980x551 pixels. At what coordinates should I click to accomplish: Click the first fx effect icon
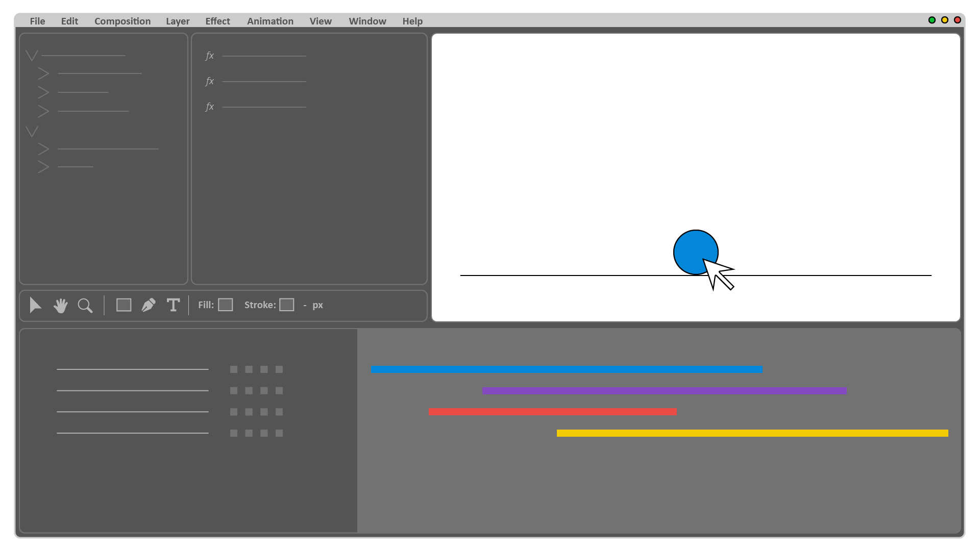[209, 56]
